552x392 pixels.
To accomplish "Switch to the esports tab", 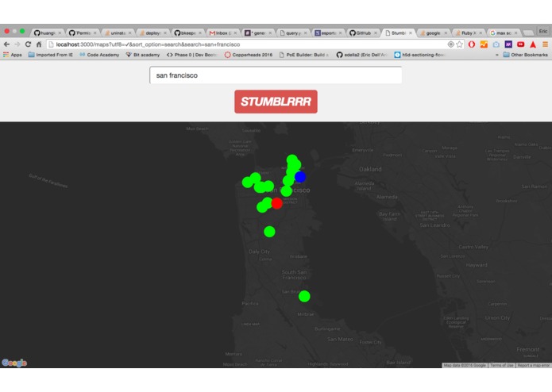I will pyautogui.click(x=328, y=33).
